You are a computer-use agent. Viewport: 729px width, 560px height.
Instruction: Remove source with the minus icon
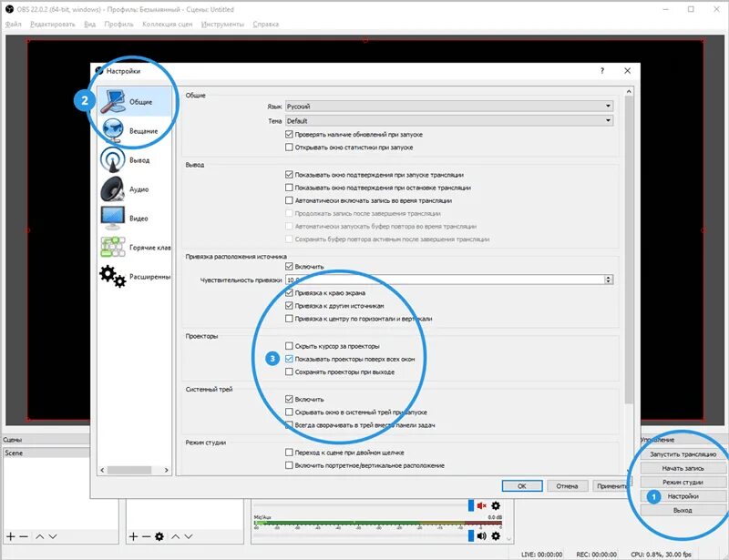click(x=146, y=536)
